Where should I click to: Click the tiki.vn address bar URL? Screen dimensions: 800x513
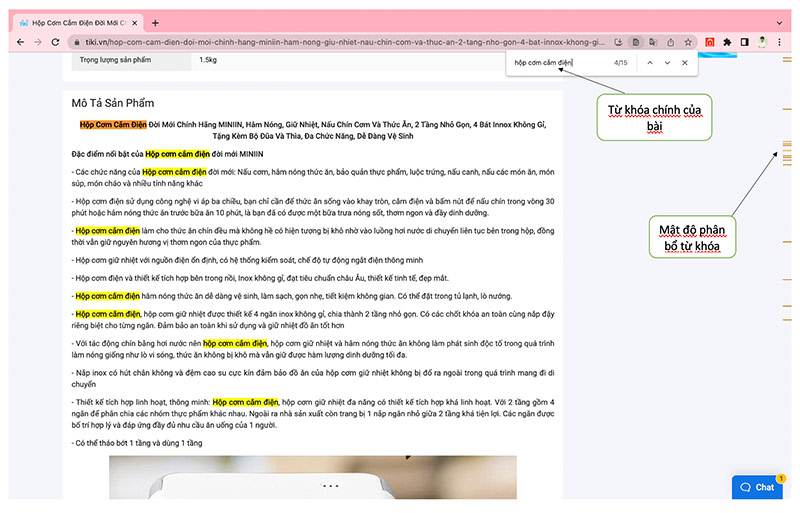click(340, 42)
